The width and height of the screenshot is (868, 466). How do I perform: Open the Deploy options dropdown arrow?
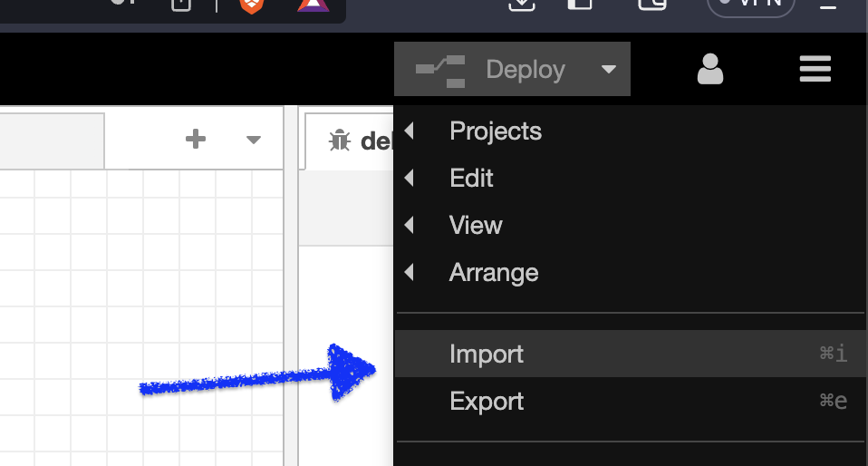coord(609,70)
